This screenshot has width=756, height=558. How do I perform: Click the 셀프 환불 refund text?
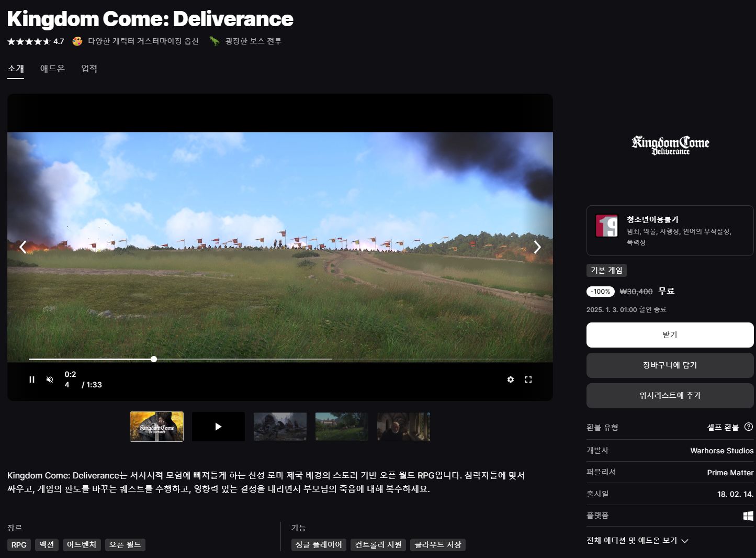click(723, 427)
